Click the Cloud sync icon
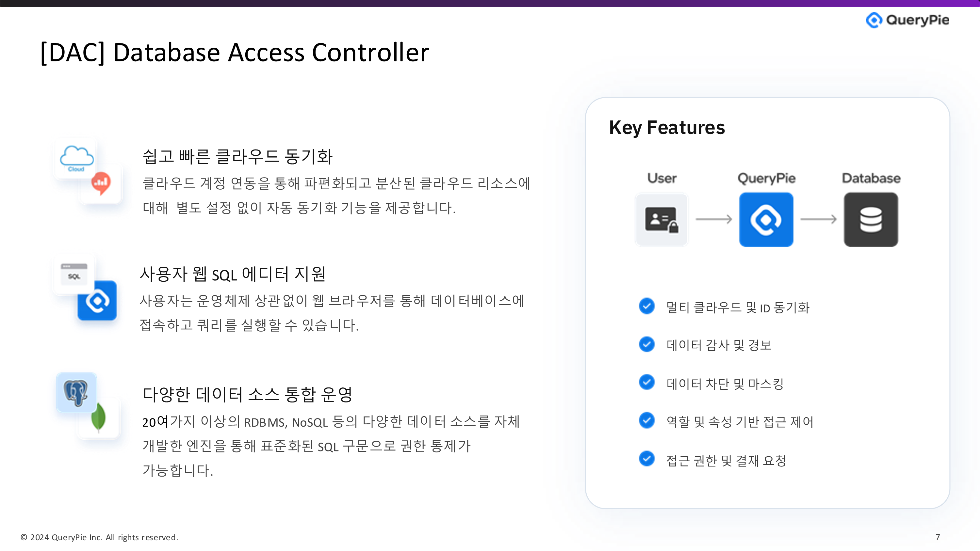 click(76, 158)
